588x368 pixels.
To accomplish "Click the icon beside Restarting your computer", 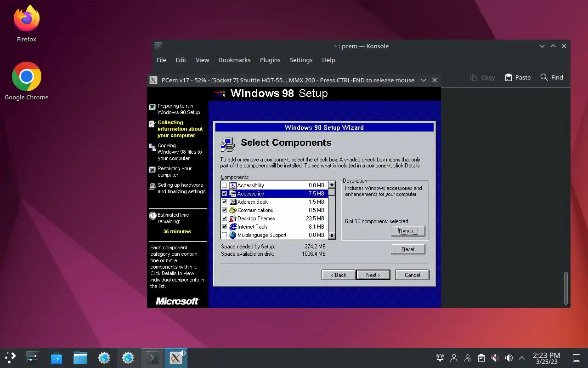I will 153,170.
